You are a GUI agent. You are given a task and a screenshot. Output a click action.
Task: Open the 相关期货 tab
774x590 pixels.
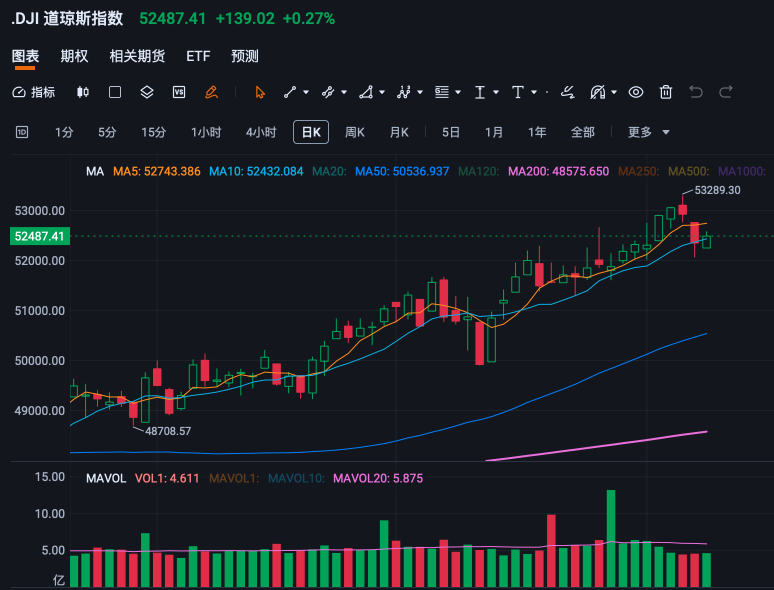coord(137,56)
